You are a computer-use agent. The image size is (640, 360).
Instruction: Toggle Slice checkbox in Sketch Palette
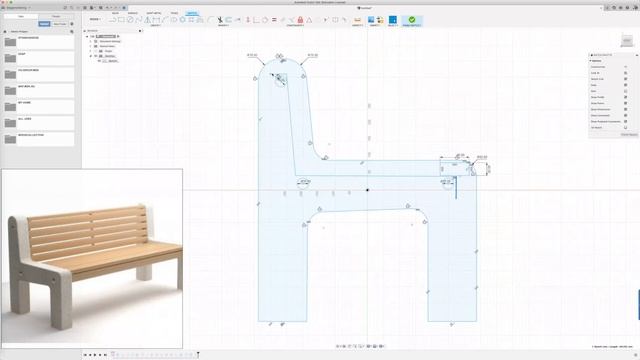[x=625, y=91]
